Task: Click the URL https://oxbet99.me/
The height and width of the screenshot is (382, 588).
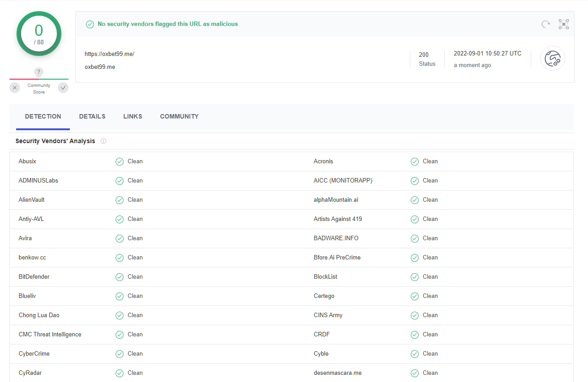Action: pos(109,54)
